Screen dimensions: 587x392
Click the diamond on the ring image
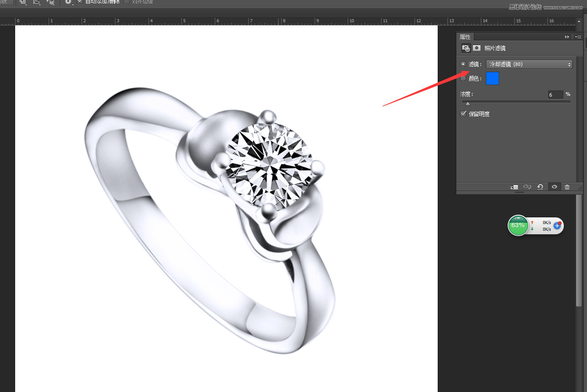click(x=269, y=166)
